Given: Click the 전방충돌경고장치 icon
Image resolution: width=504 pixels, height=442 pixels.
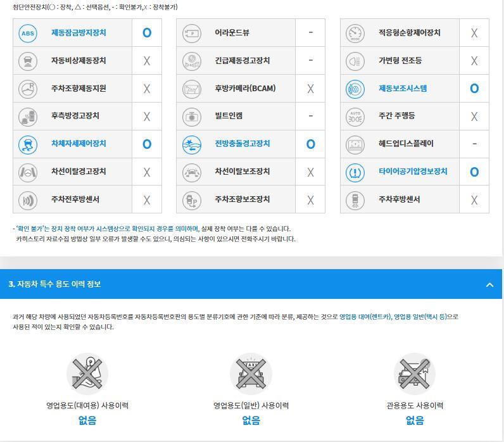Looking at the screenshot, I should point(191,144).
